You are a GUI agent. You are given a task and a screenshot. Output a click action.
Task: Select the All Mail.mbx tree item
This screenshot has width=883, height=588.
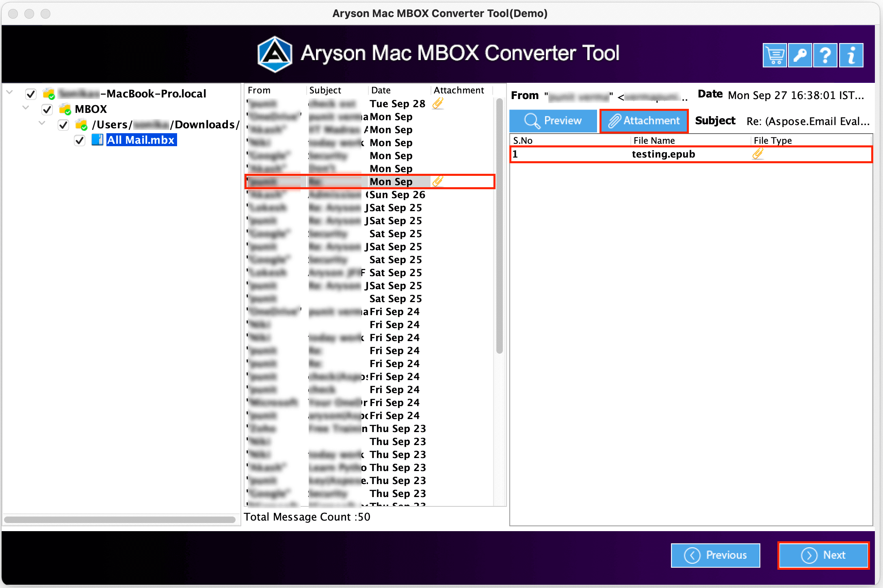pos(141,140)
